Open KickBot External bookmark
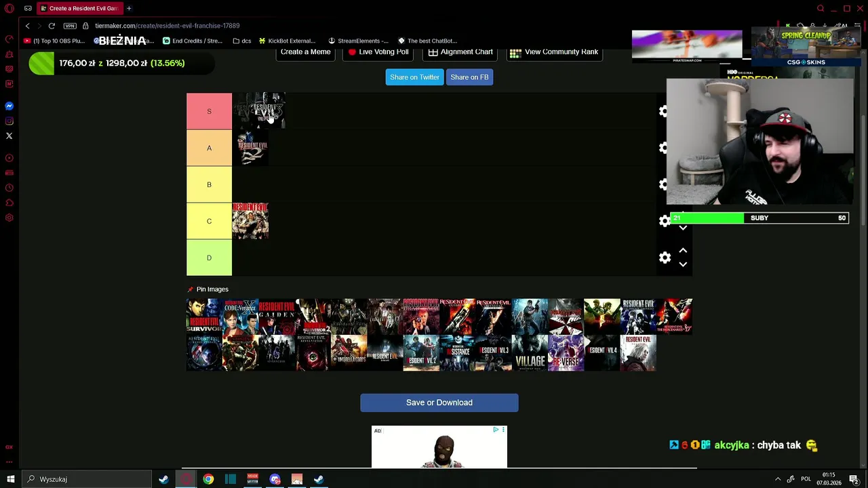868x488 pixels. (x=287, y=41)
